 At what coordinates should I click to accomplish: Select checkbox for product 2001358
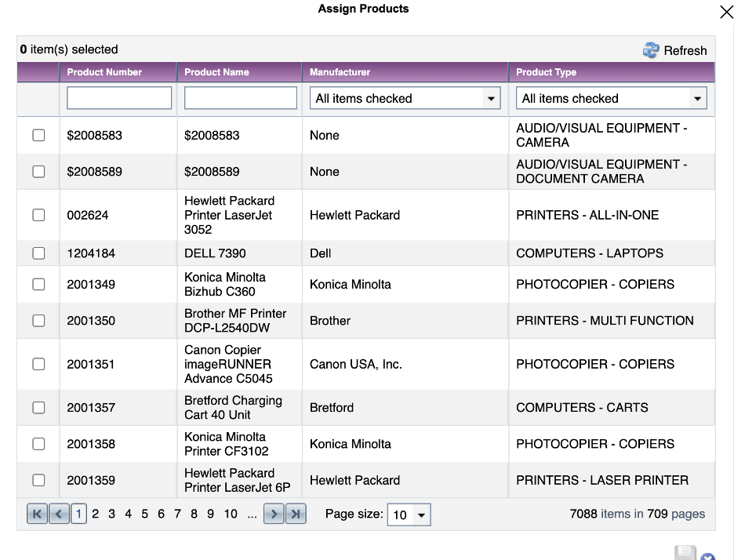pyautogui.click(x=39, y=444)
